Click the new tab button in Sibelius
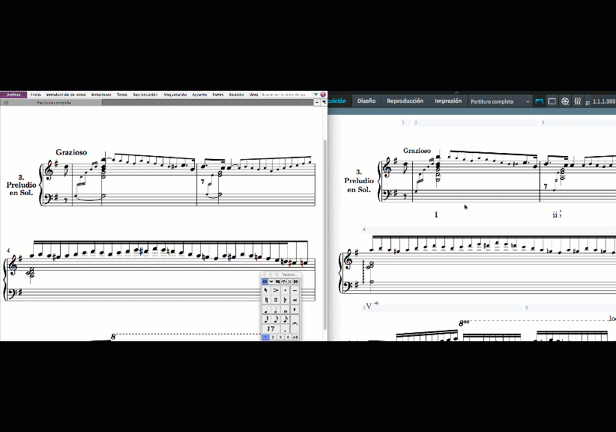This screenshot has width=616, height=432. click(317, 102)
